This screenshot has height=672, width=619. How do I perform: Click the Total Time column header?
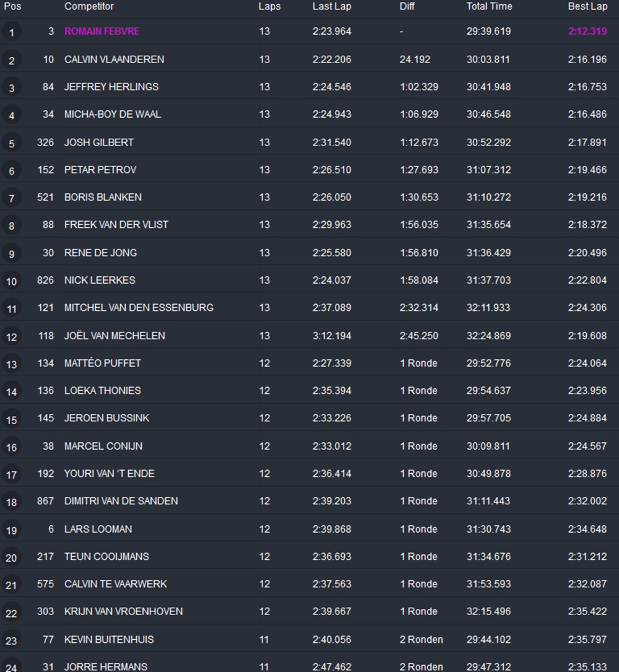pyautogui.click(x=489, y=7)
